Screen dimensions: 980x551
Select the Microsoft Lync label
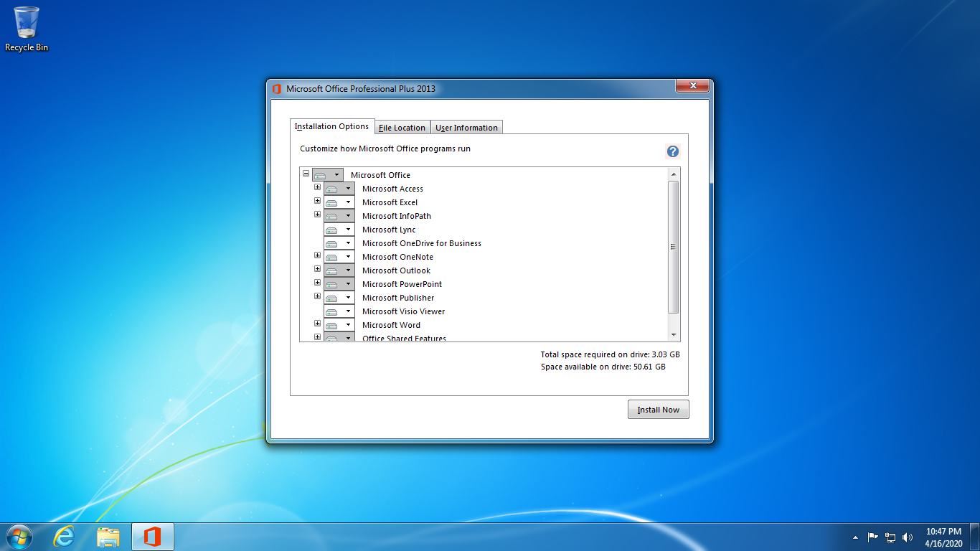(x=389, y=230)
